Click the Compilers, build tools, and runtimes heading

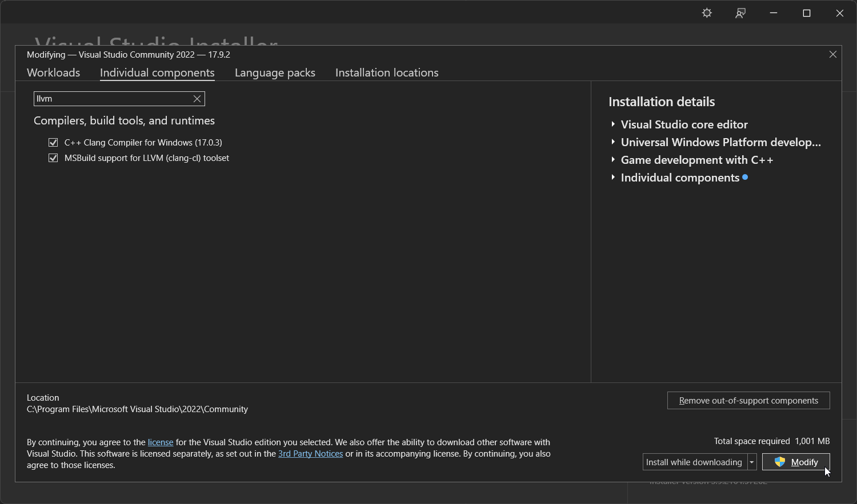(124, 120)
